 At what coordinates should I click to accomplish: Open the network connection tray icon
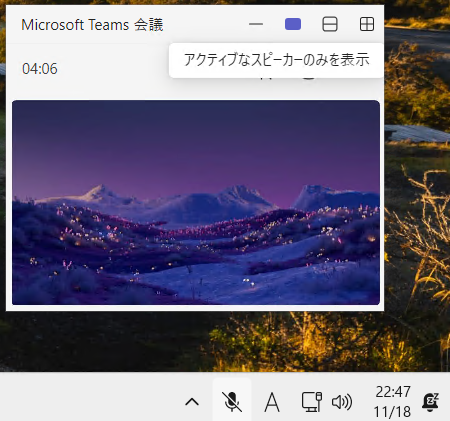(x=312, y=402)
